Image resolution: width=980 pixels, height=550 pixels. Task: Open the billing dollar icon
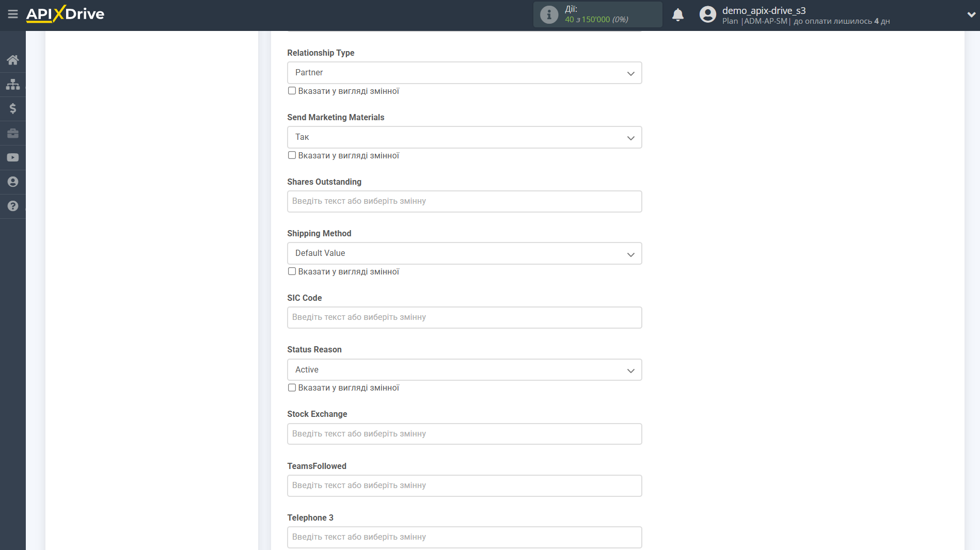pyautogui.click(x=13, y=108)
